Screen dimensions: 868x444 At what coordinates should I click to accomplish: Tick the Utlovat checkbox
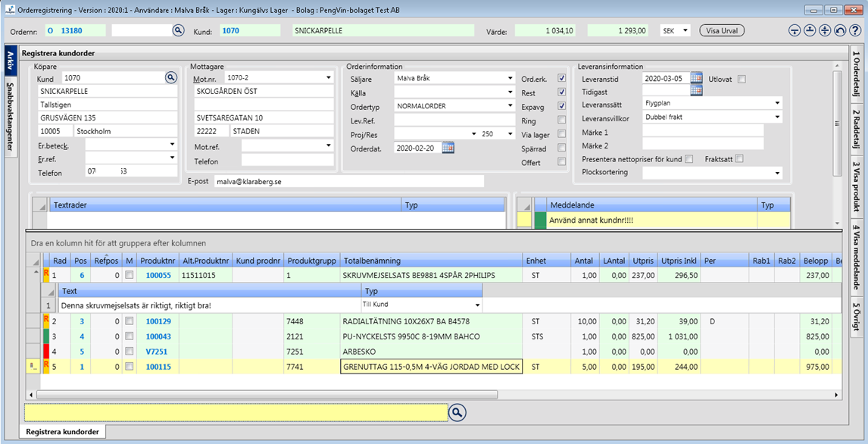(x=742, y=79)
